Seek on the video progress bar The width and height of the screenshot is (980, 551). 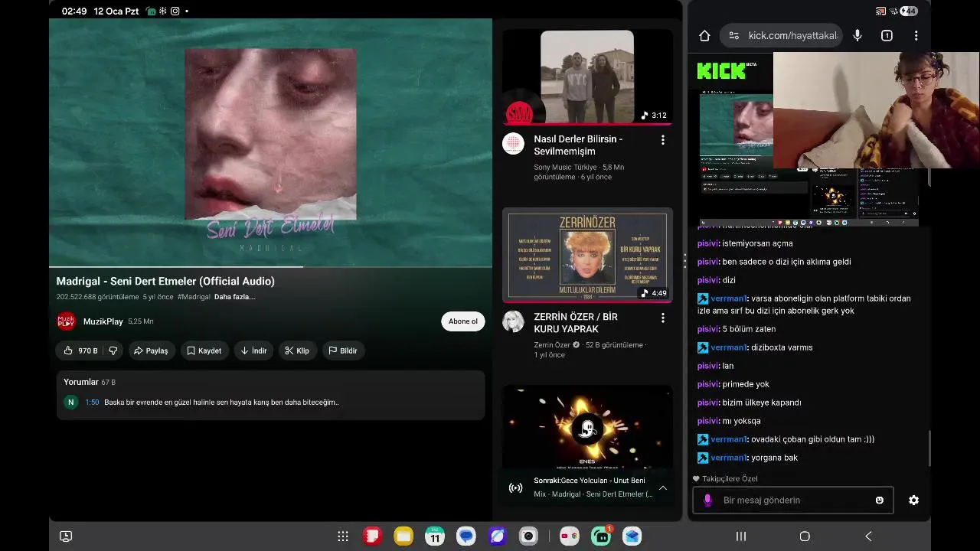(270, 267)
